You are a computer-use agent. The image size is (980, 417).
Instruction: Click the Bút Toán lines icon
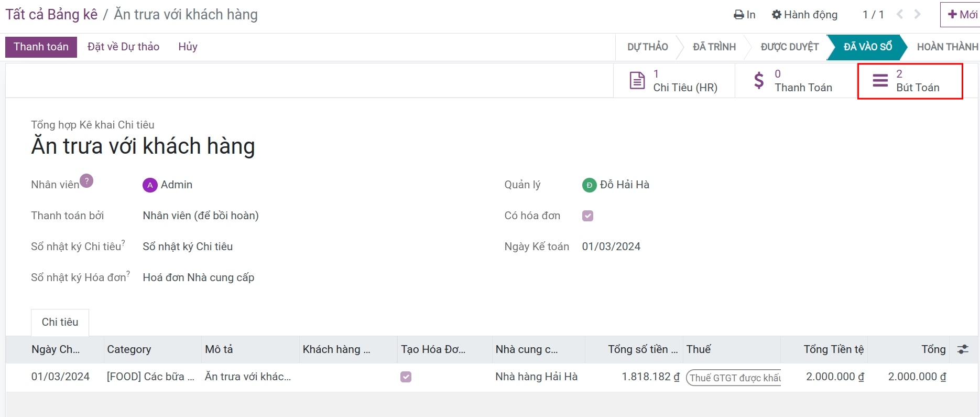click(x=880, y=81)
